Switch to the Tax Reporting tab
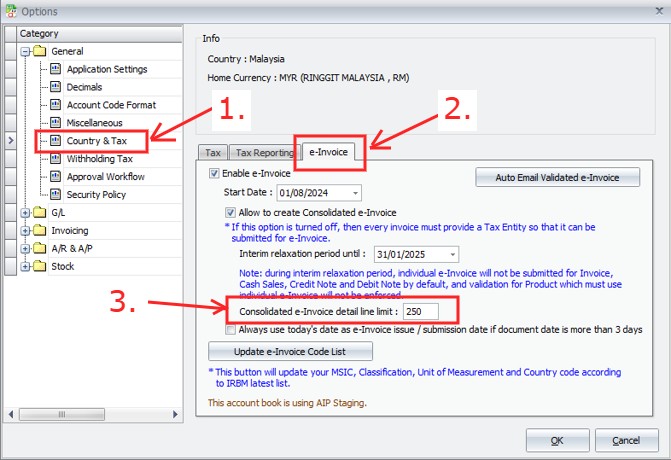Viewport: 671px width, 460px height. coord(263,153)
